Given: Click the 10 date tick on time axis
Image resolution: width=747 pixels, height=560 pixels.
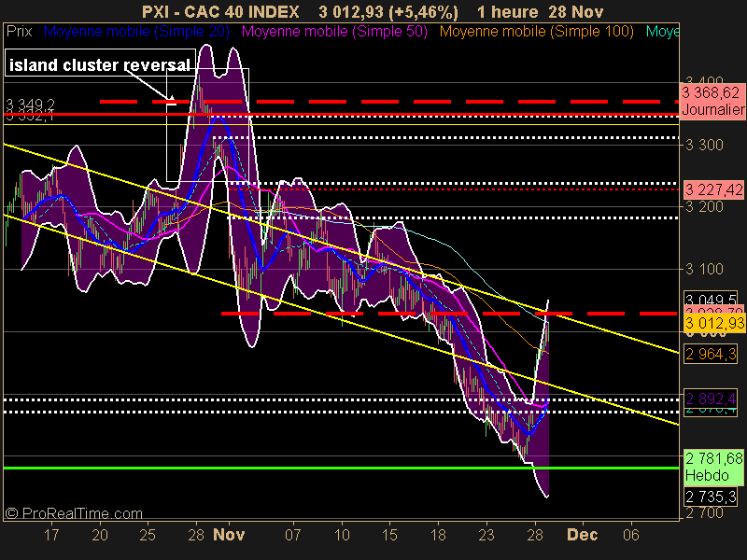Looking at the screenshot, I should (342, 535).
